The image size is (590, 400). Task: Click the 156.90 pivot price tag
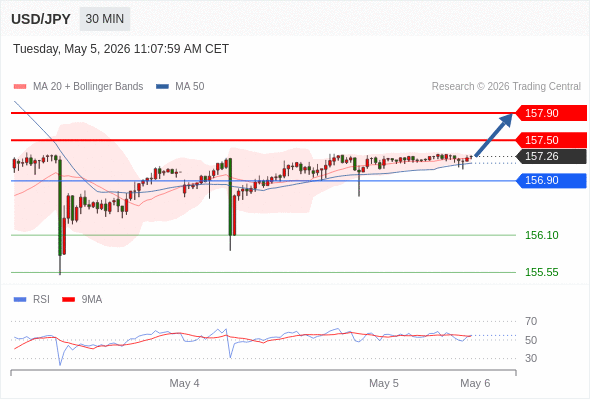coord(551,180)
